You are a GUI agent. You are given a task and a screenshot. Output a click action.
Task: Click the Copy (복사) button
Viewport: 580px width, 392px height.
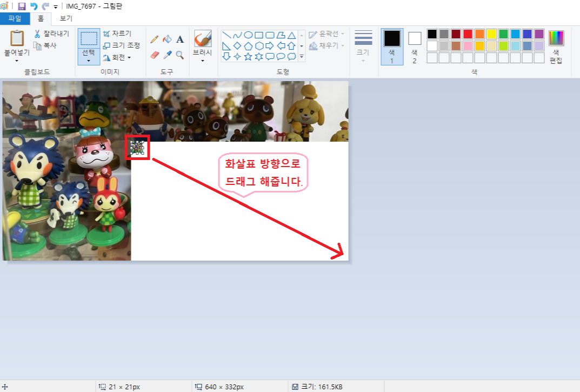(45, 45)
